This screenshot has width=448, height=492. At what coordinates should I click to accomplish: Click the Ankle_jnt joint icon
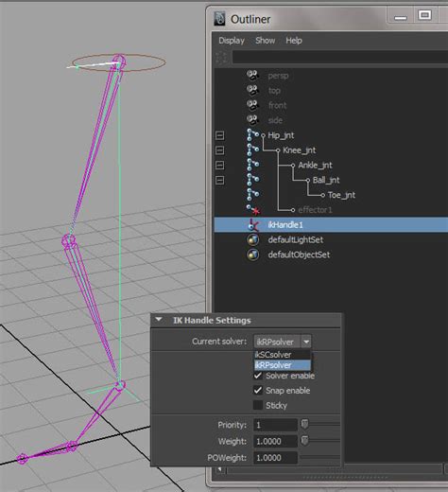[x=252, y=165]
